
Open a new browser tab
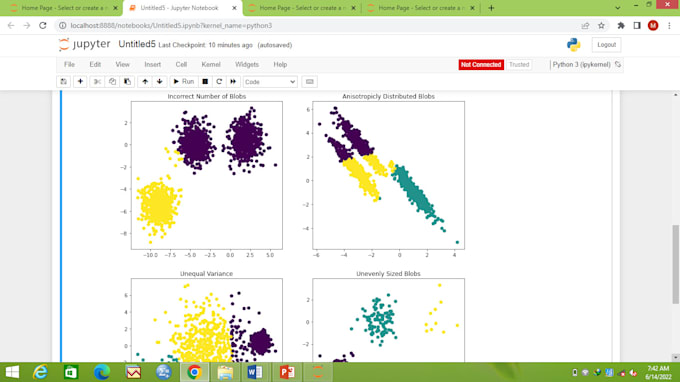tap(491, 8)
